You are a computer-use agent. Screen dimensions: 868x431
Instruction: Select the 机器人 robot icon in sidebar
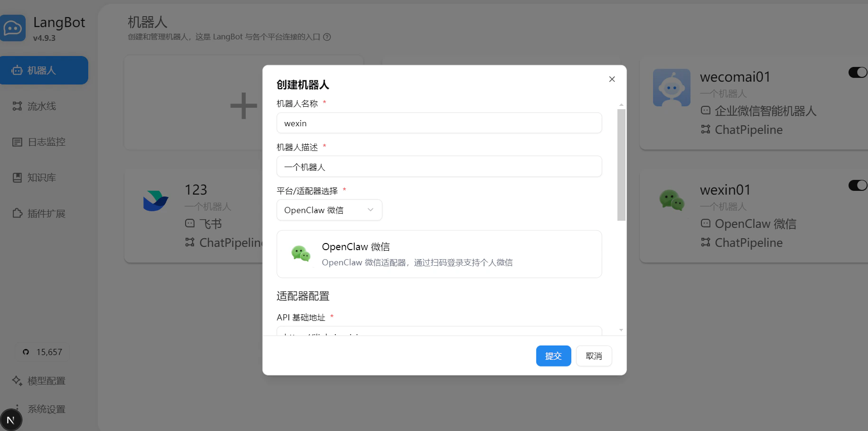(x=17, y=70)
